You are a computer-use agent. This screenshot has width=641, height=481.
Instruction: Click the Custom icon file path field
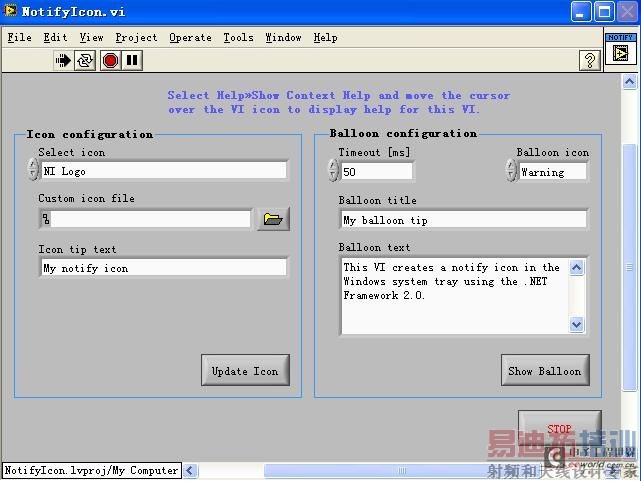click(x=150, y=219)
